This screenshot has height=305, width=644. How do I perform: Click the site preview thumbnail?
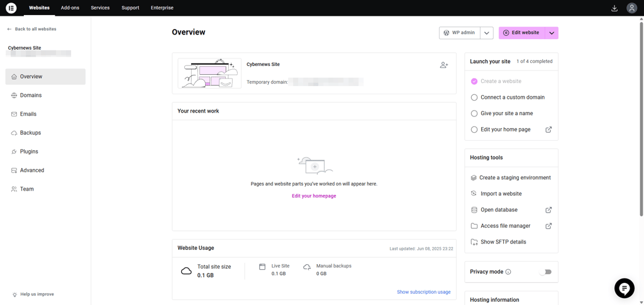(x=209, y=74)
